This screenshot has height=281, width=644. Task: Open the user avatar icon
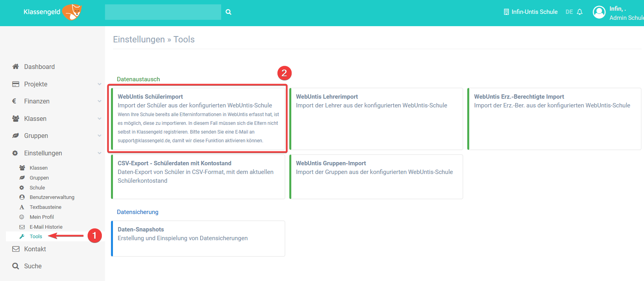coord(599,12)
